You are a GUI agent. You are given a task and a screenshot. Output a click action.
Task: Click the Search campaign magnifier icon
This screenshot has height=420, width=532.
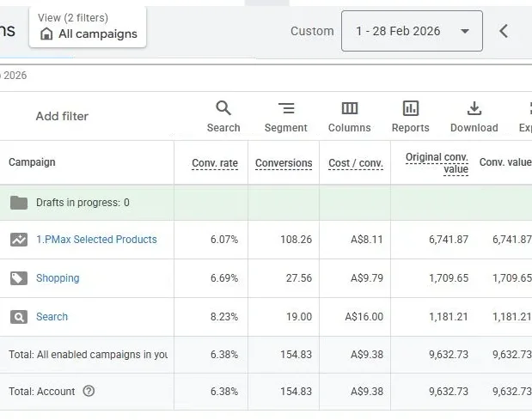(19, 317)
